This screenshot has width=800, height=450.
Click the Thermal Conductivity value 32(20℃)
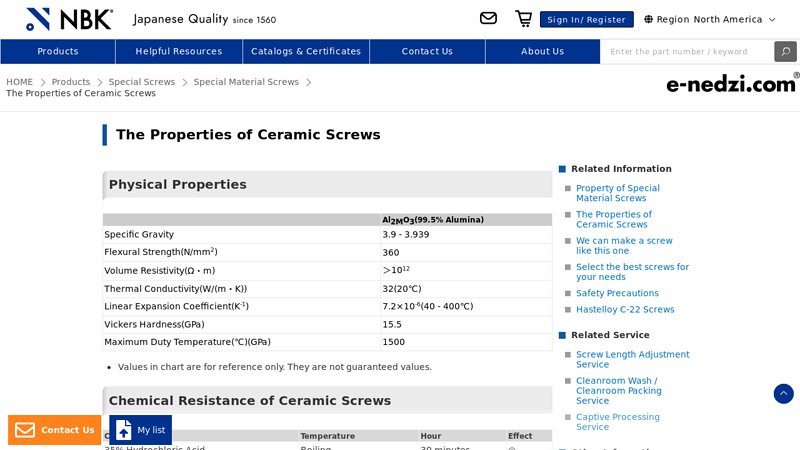[x=402, y=289]
